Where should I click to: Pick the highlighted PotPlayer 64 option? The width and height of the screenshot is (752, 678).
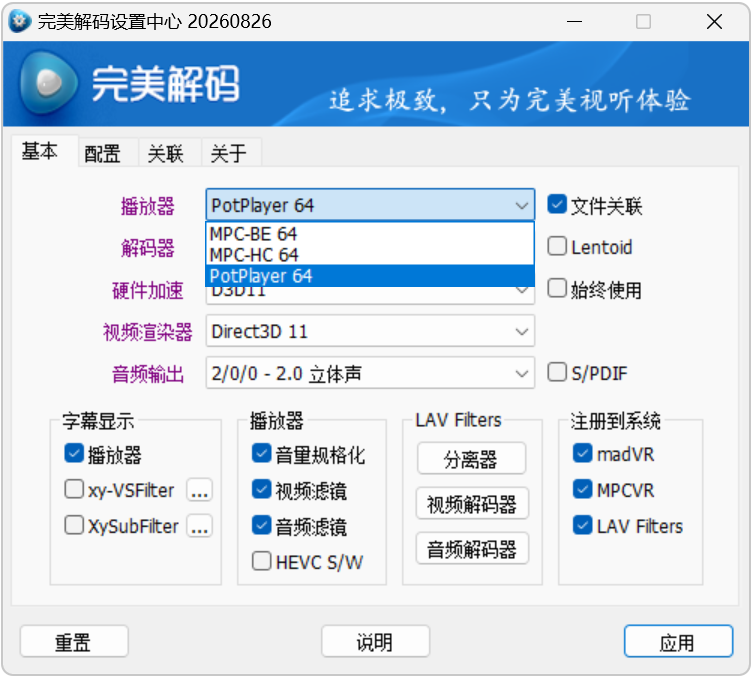tap(370, 276)
